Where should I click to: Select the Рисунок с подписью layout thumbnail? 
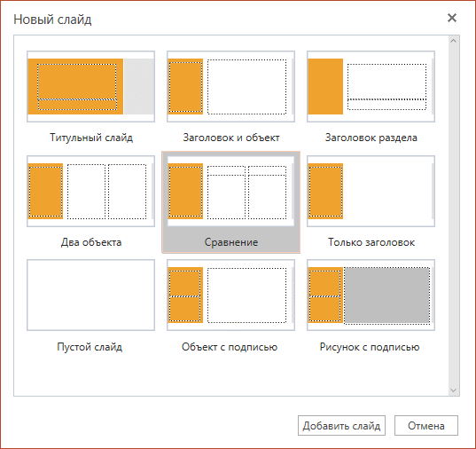(x=371, y=295)
